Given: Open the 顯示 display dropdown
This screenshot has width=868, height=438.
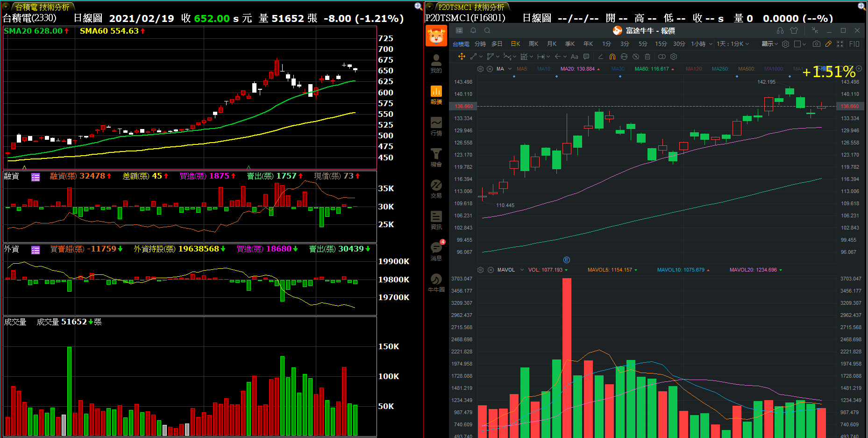Looking at the screenshot, I should (x=769, y=44).
